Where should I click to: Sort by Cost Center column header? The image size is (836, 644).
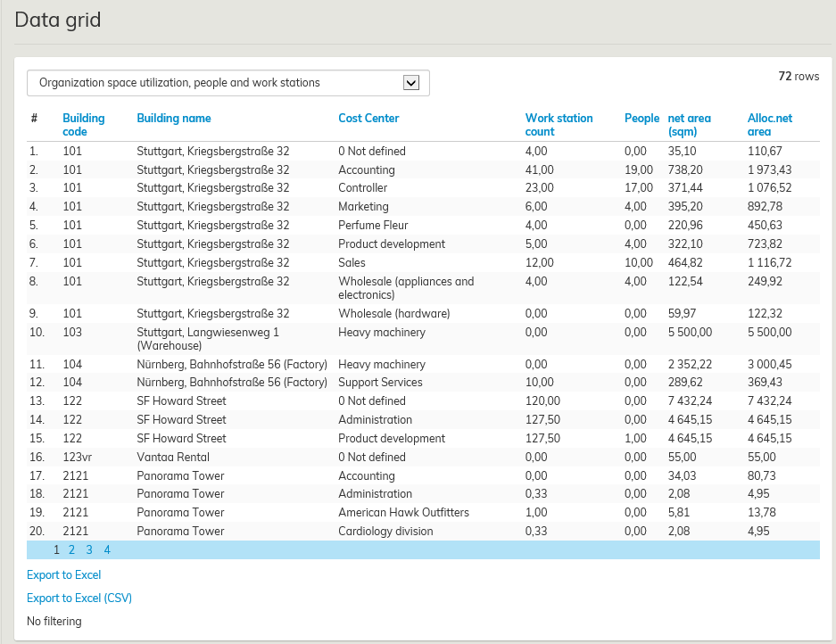368,118
